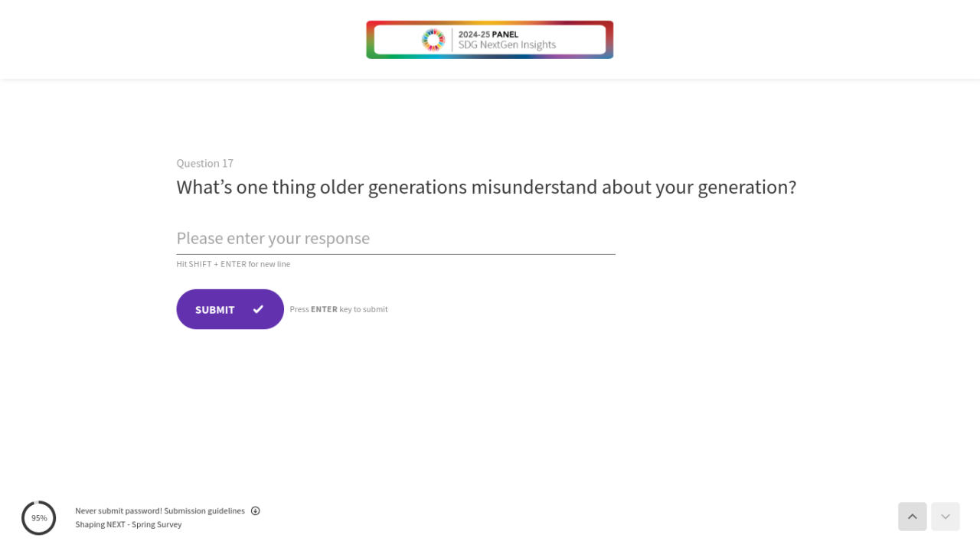Click the 'Hit SHIFT + ENTER' hint text

pyautogui.click(x=233, y=264)
